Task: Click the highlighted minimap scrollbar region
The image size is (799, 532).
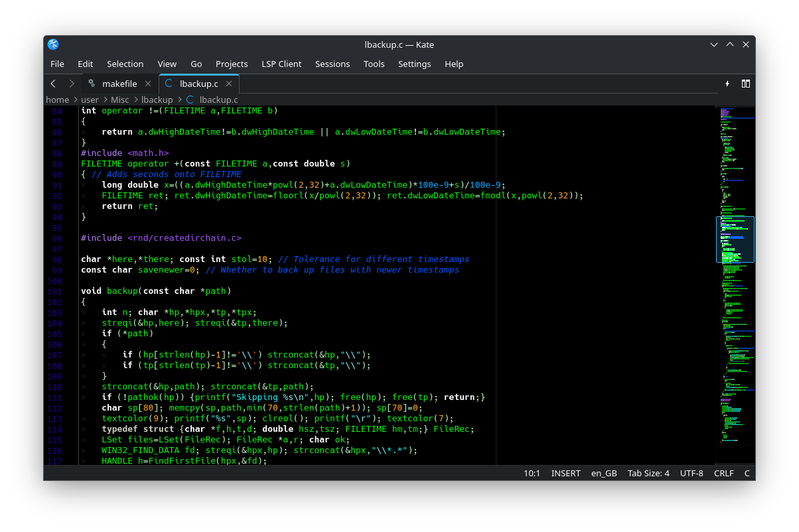Action: 735,239
